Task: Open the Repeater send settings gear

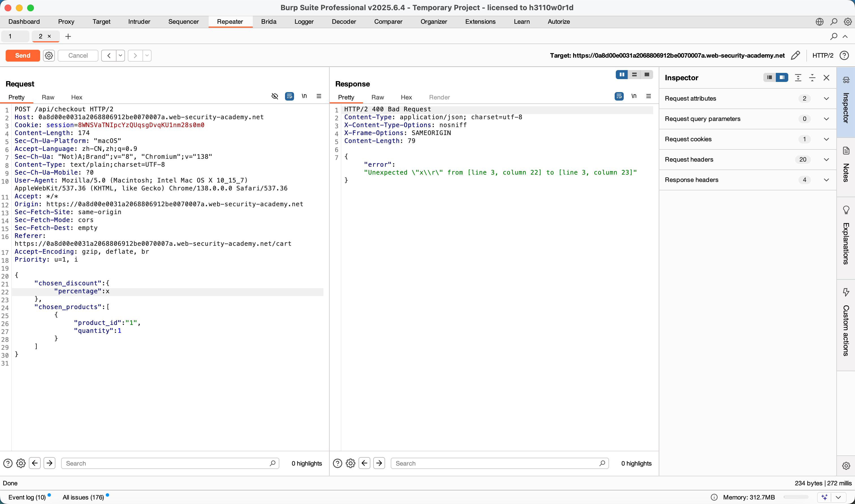Action: (49, 55)
